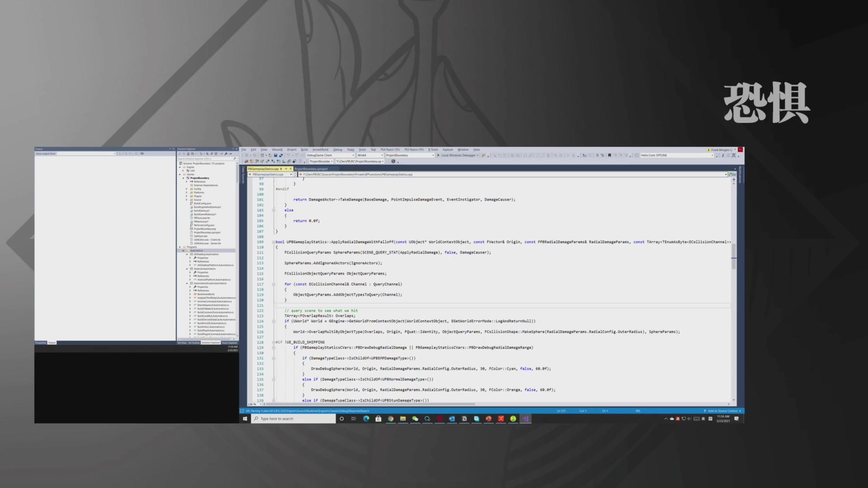Screen dimensions: 868x488
Task: Open the VAssistX menu
Action: pos(277,150)
